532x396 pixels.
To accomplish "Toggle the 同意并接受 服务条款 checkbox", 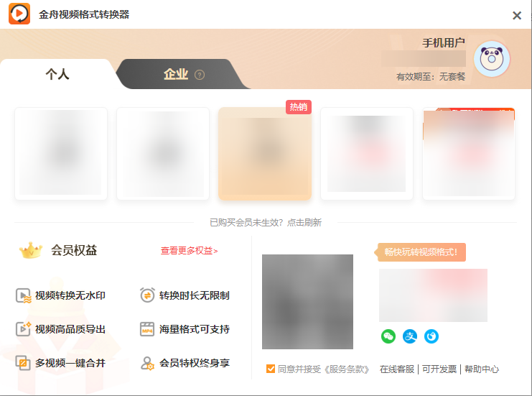I will coord(271,369).
